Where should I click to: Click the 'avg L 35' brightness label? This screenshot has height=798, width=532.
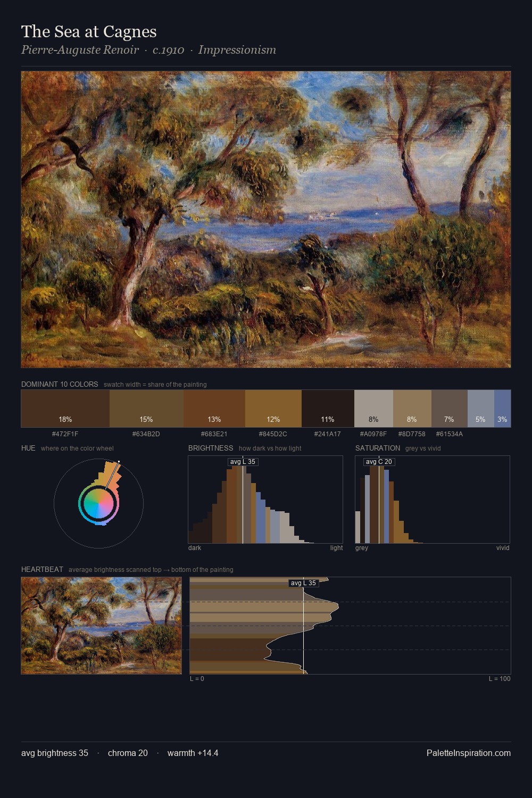(243, 462)
